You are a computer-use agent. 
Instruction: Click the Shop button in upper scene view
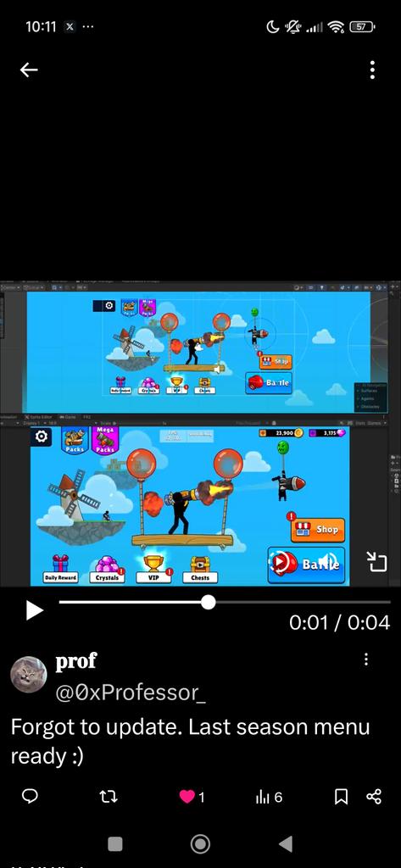[276, 361]
